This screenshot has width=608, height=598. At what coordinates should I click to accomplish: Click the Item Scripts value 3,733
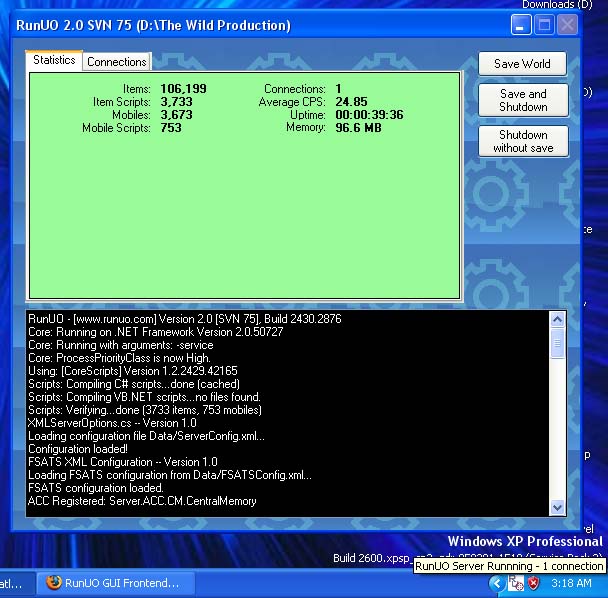(x=176, y=102)
